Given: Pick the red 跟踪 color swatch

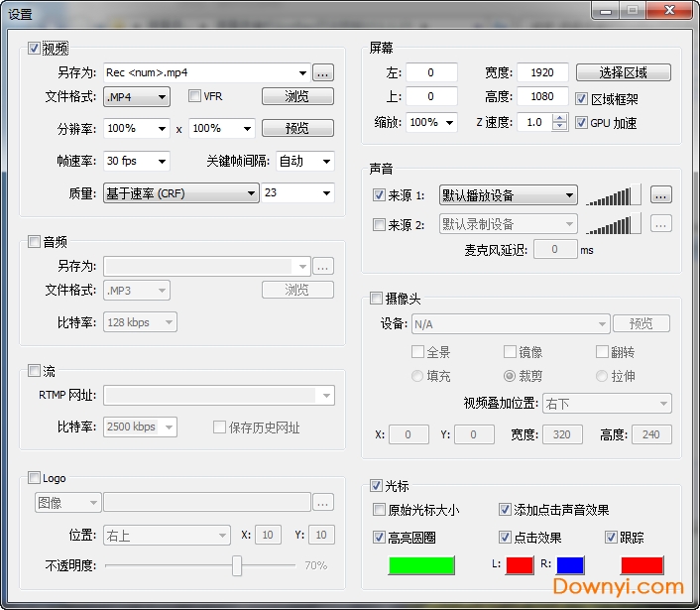Looking at the screenshot, I should pyautogui.click(x=642, y=565).
